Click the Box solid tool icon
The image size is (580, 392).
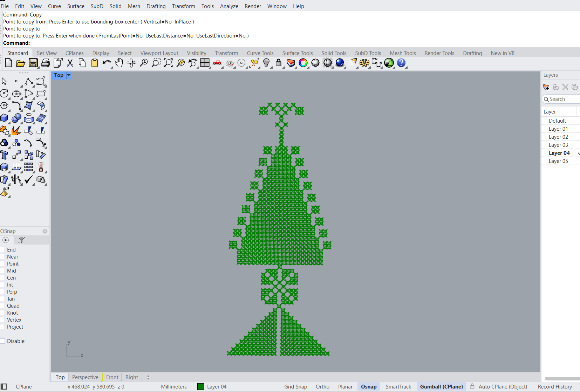[4, 118]
